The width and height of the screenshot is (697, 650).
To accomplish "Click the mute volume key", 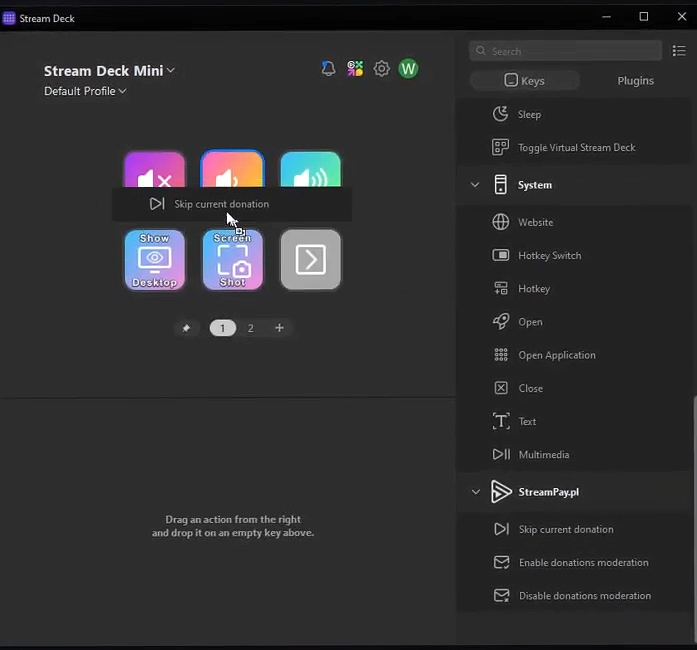I will coord(154,169).
